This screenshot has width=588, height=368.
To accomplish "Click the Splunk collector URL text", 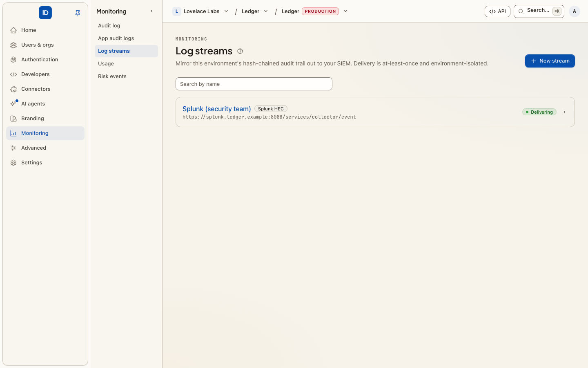I will tap(269, 117).
